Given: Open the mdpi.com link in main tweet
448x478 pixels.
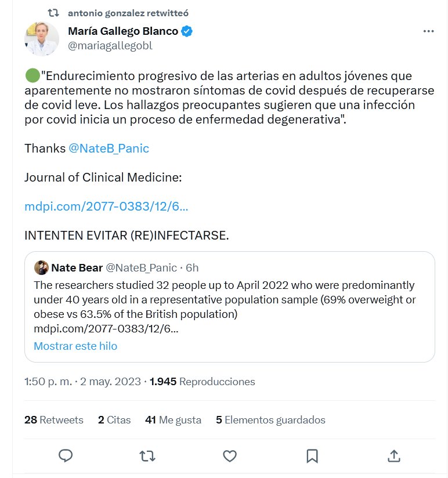Looking at the screenshot, I should coord(106,207).
